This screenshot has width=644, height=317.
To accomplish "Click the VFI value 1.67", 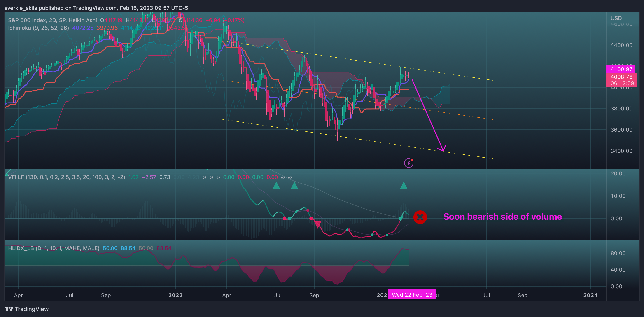I will tap(133, 177).
